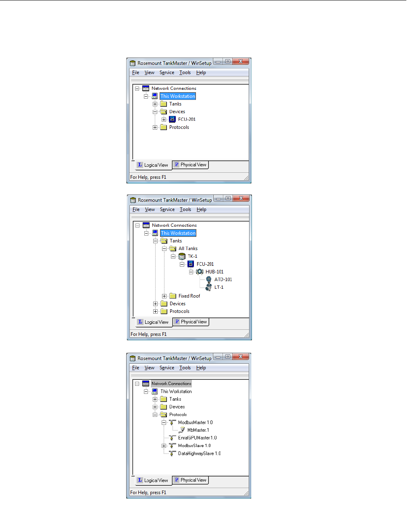
Task: Expand Fixed Roof node in middle window
Action: tap(164, 296)
